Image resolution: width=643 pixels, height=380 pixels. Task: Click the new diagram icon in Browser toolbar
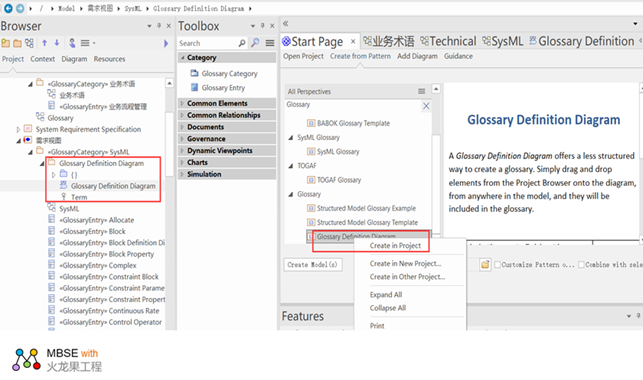click(29, 43)
